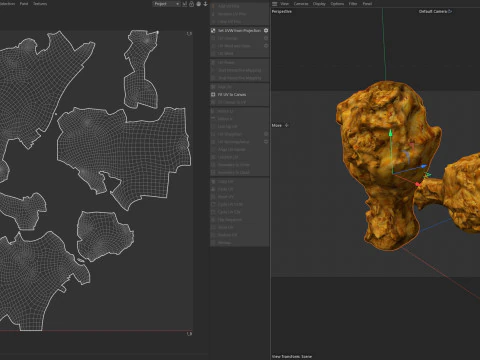The width and height of the screenshot is (480, 360).
Task: Open the UV editor Paint menu
Action: pyautogui.click(x=24, y=4)
